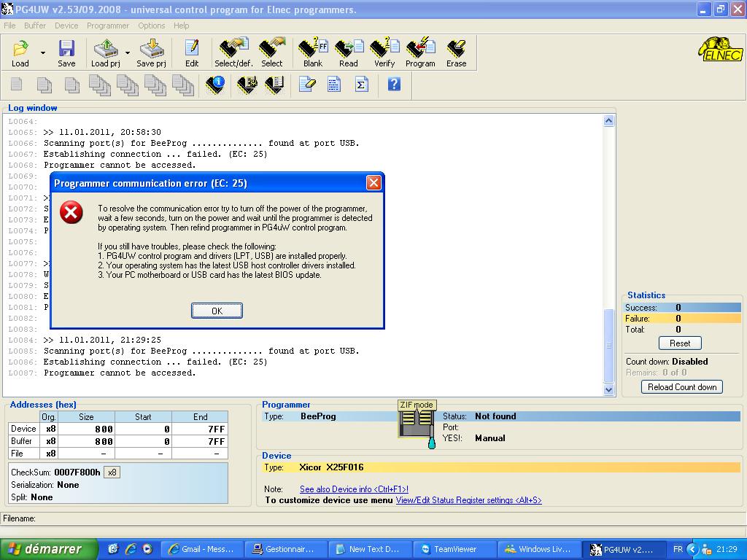
Task: Click the Reload Count down button
Action: [x=682, y=386]
